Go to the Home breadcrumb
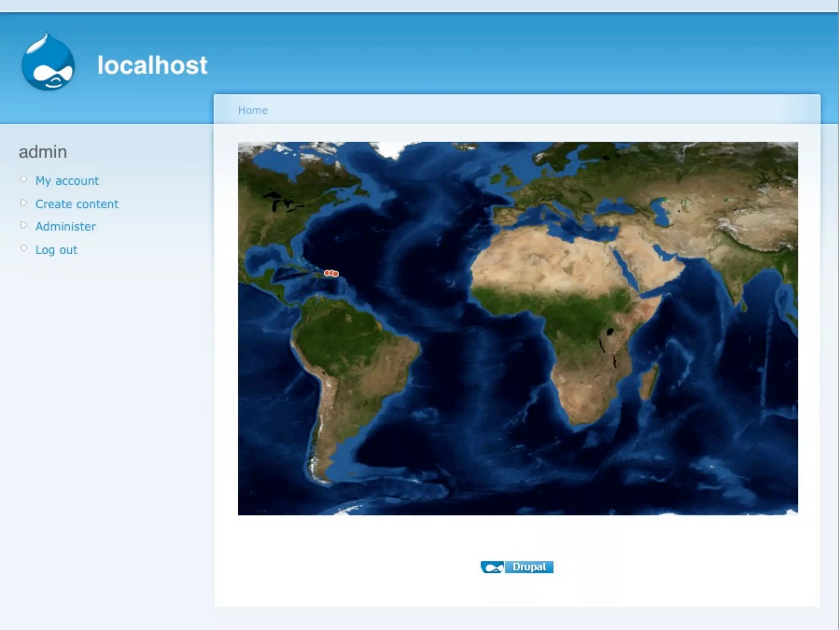Viewport: 840px width, 630px height. [x=253, y=110]
